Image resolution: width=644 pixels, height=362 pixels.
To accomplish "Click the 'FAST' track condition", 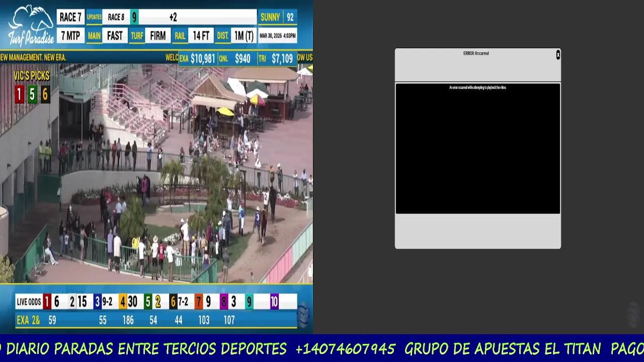I will click(x=115, y=36).
